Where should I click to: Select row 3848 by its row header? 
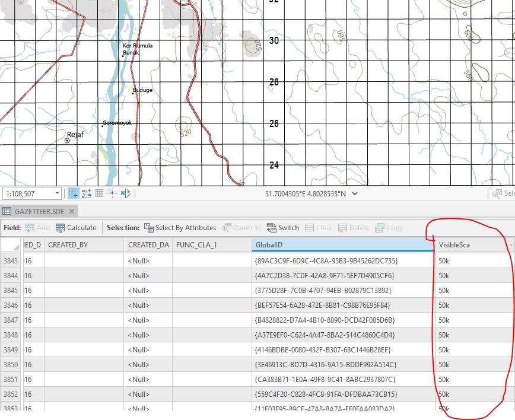click(x=11, y=335)
